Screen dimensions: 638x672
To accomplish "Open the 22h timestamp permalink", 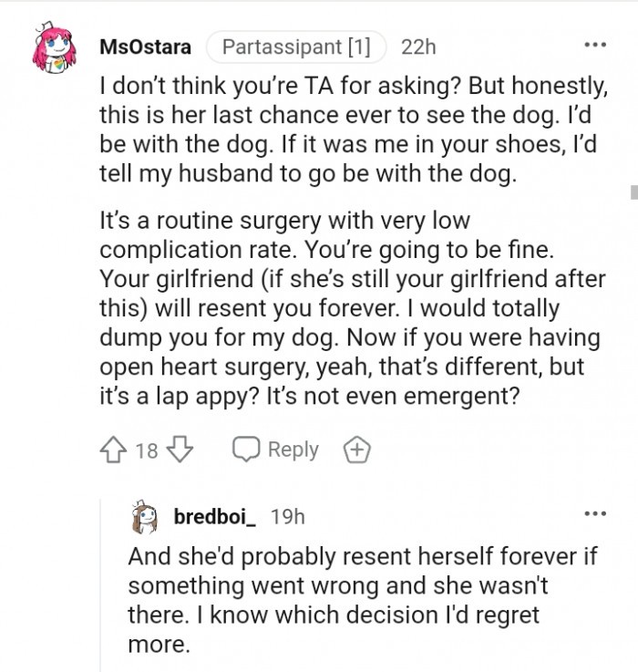I will pos(418,47).
